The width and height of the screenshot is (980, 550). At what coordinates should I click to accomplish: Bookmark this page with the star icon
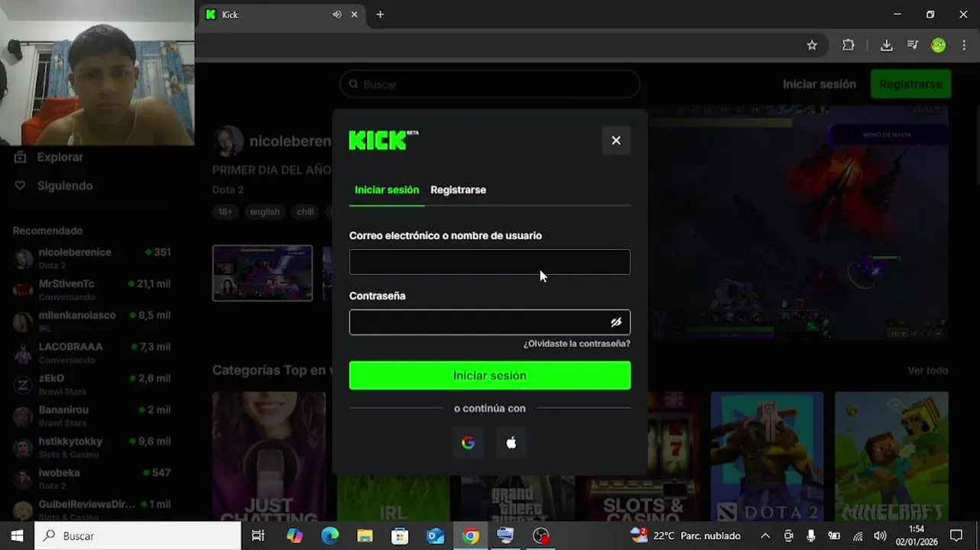click(x=812, y=45)
